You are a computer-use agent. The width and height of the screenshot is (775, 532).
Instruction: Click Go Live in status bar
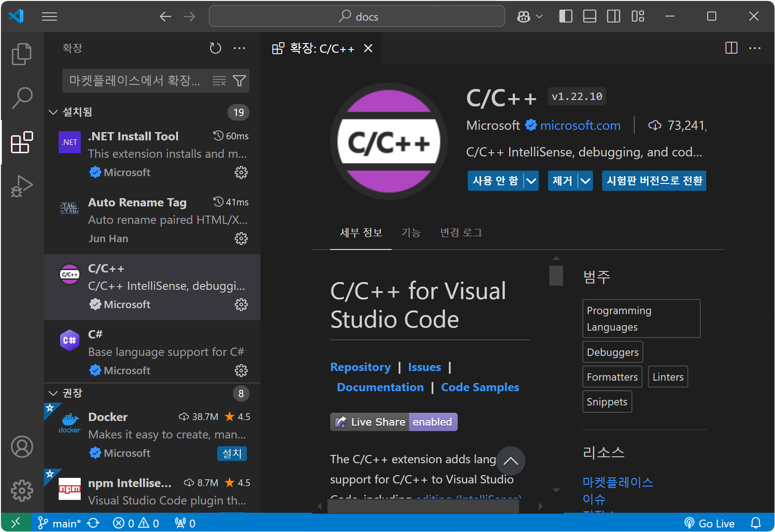click(x=709, y=523)
